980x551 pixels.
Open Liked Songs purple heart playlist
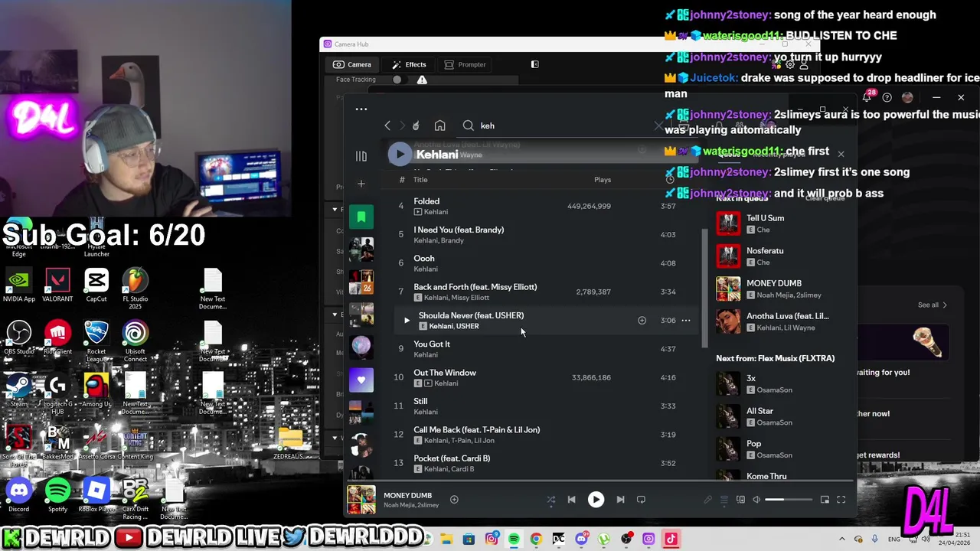pos(361,380)
